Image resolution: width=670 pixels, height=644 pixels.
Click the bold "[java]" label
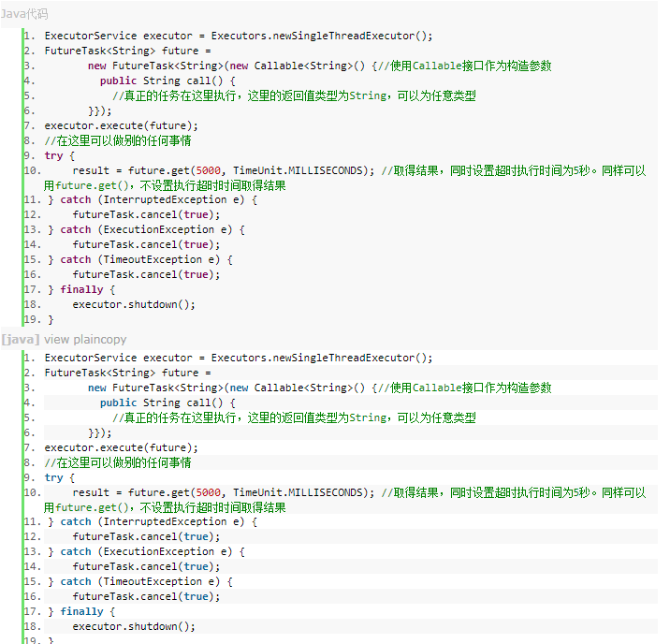(21, 340)
